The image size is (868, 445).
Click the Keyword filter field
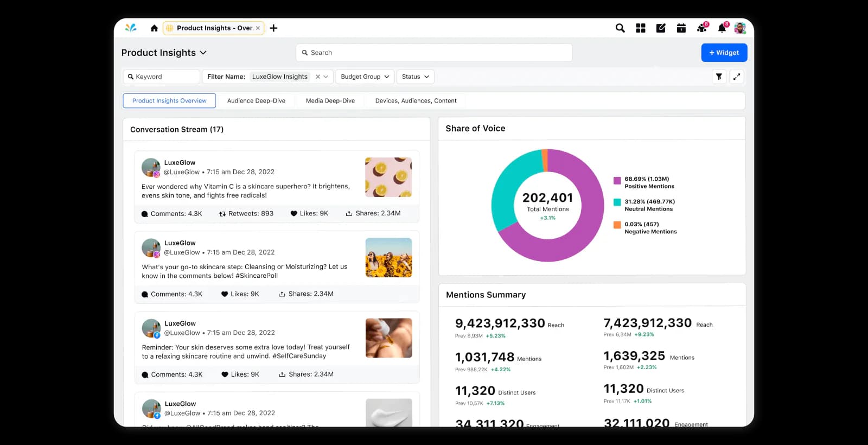(x=162, y=77)
